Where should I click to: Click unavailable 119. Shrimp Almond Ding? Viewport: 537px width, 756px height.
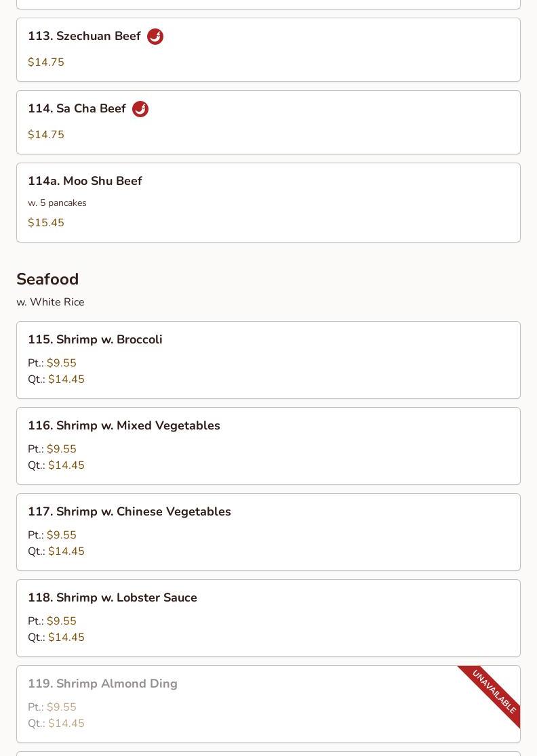268,705
